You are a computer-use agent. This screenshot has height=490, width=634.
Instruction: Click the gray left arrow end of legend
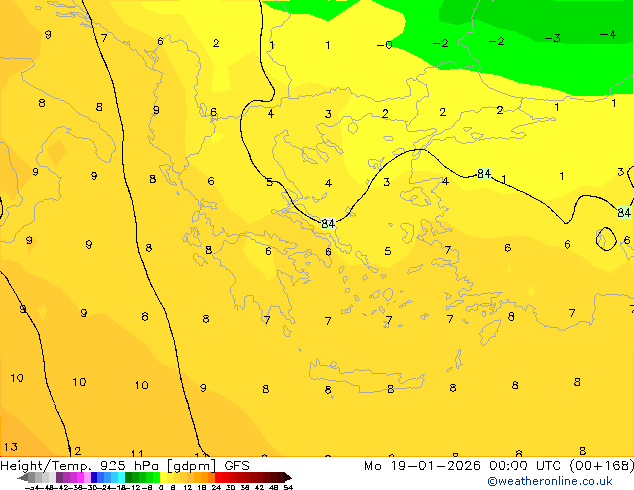(23, 478)
